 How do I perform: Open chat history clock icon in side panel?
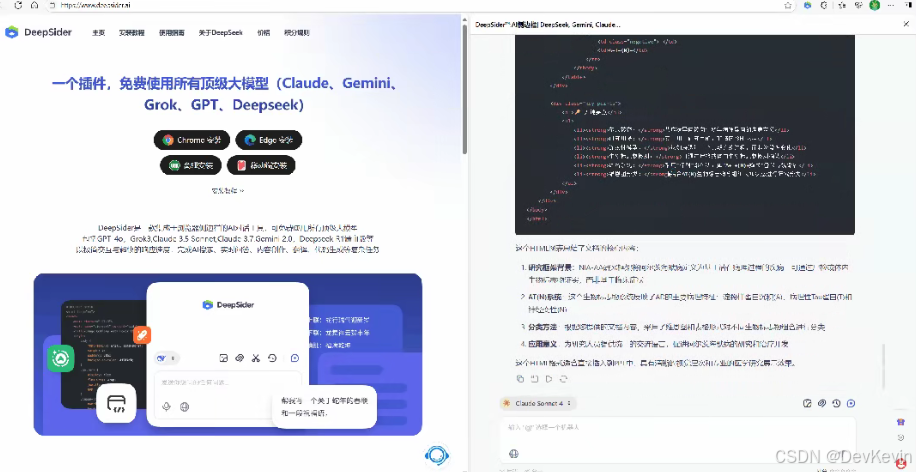click(837, 403)
